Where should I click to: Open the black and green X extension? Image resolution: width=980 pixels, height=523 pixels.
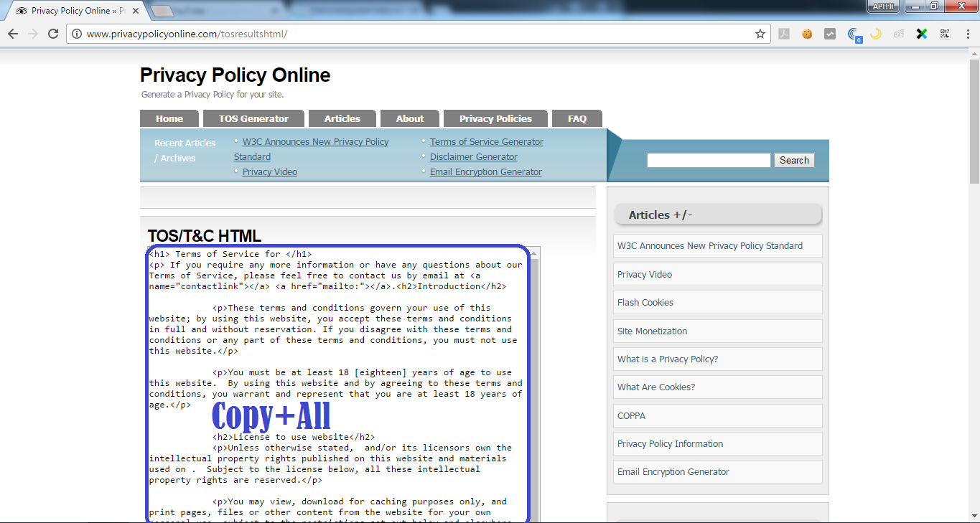(922, 34)
